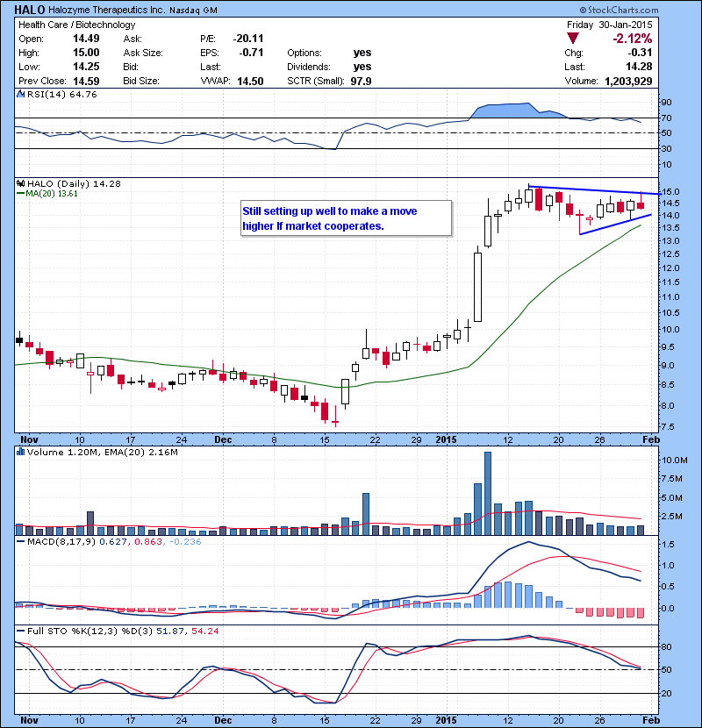This screenshot has height=728, width=702.
Task: Click the 15.0 price axis label
Action: click(670, 192)
